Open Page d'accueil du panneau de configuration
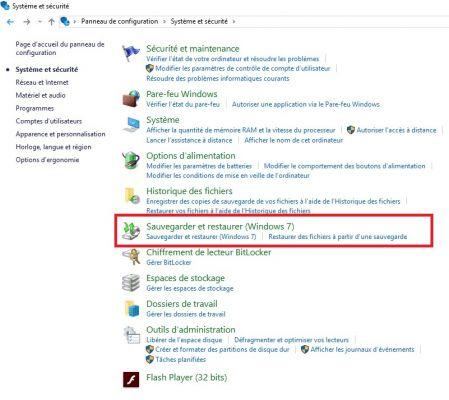This screenshot has width=449, height=400. click(x=60, y=48)
